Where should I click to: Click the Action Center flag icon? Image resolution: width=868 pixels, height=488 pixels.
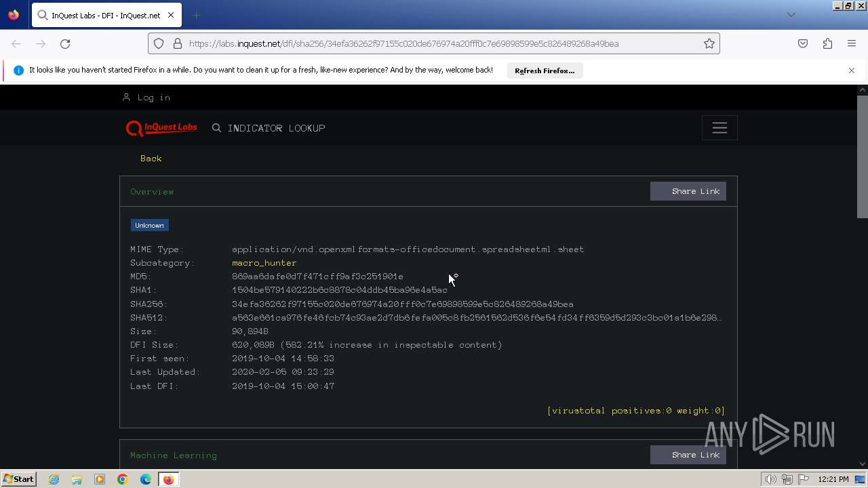(x=804, y=479)
